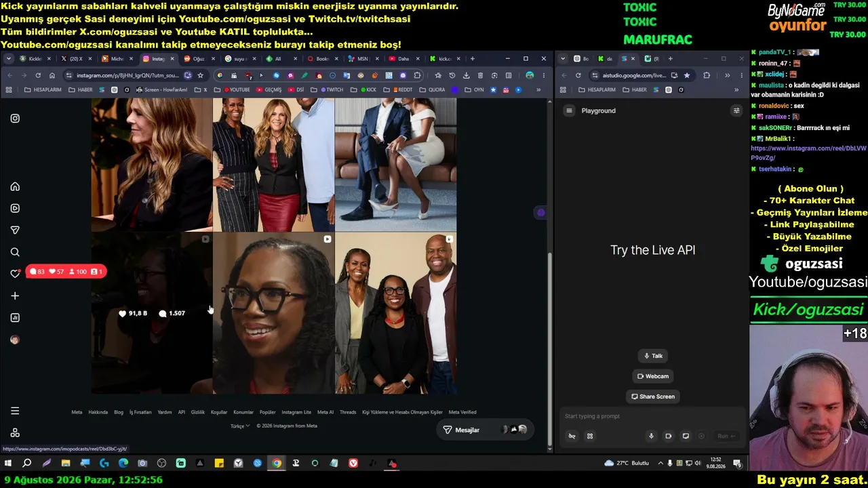Screen dimensions: 868x488
Task: Show hidden bookmarks in AI Studio window
Action: click(736, 89)
